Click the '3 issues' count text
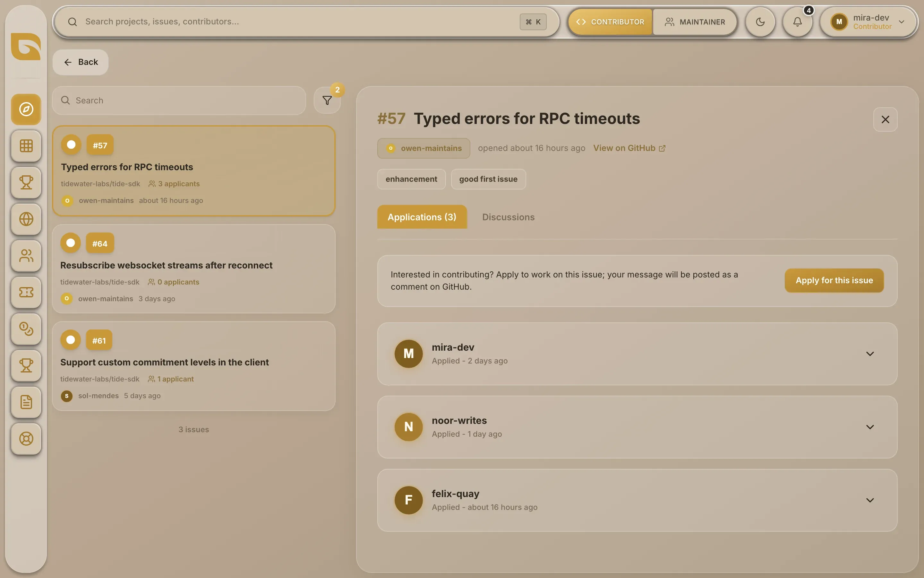The width and height of the screenshot is (924, 578). click(x=193, y=429)
